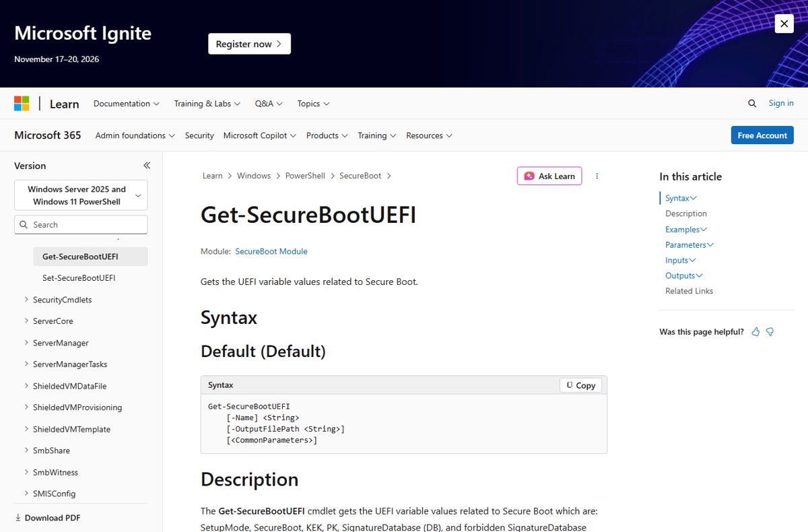Screen dimensions: 808x532
Task: Open the more actions ellipsis menu
Action: [x=597, y=176]
